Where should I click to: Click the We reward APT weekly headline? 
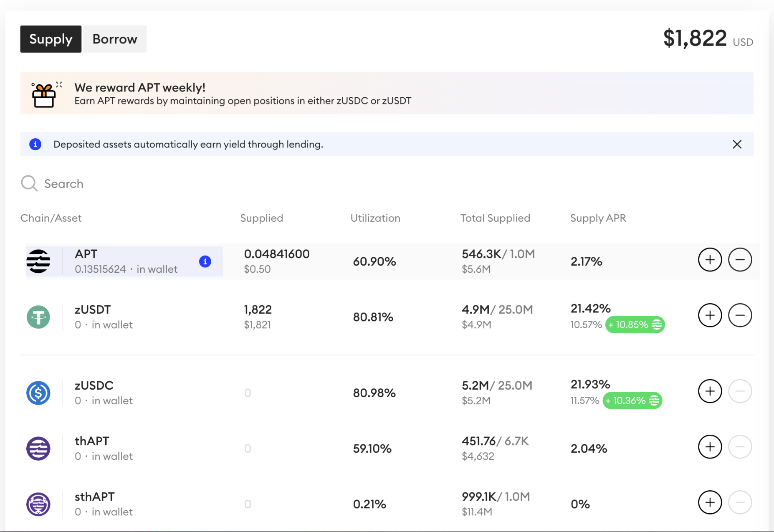tap(140, 87)
